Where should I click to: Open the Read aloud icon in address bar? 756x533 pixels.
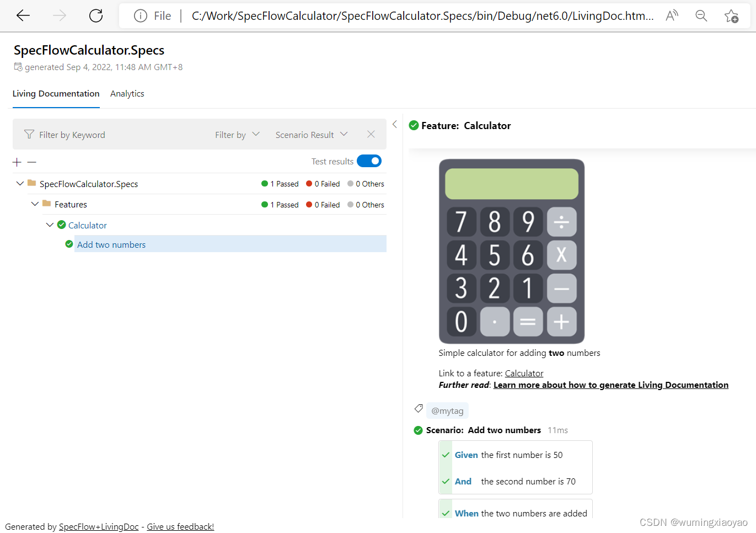[x=672, y=16]
